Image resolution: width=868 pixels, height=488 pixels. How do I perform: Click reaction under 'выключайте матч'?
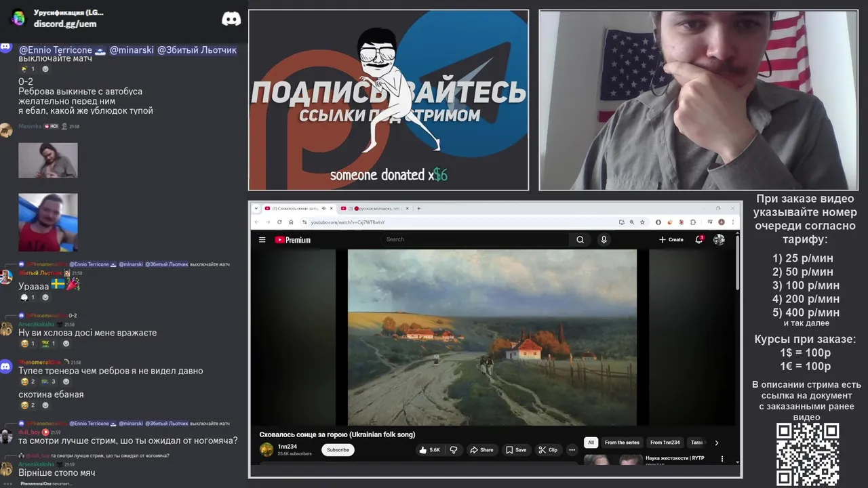pos(27,69)
